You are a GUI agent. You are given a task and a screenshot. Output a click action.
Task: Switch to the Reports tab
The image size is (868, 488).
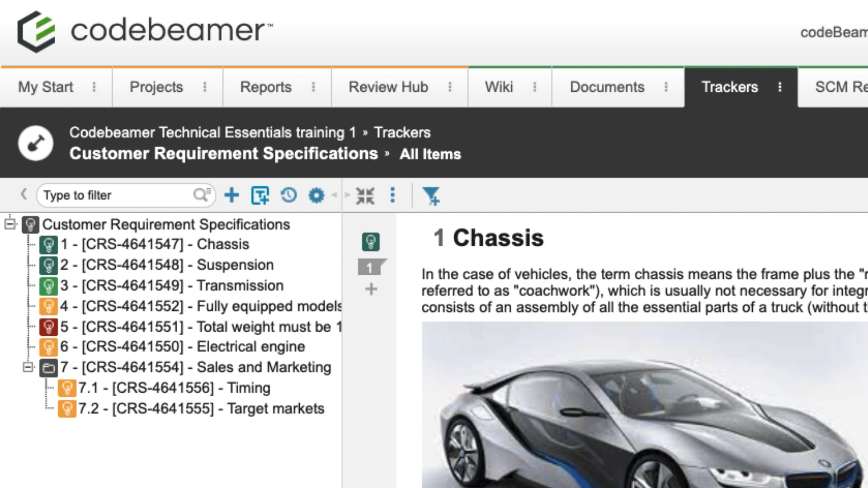pos(266,87)
